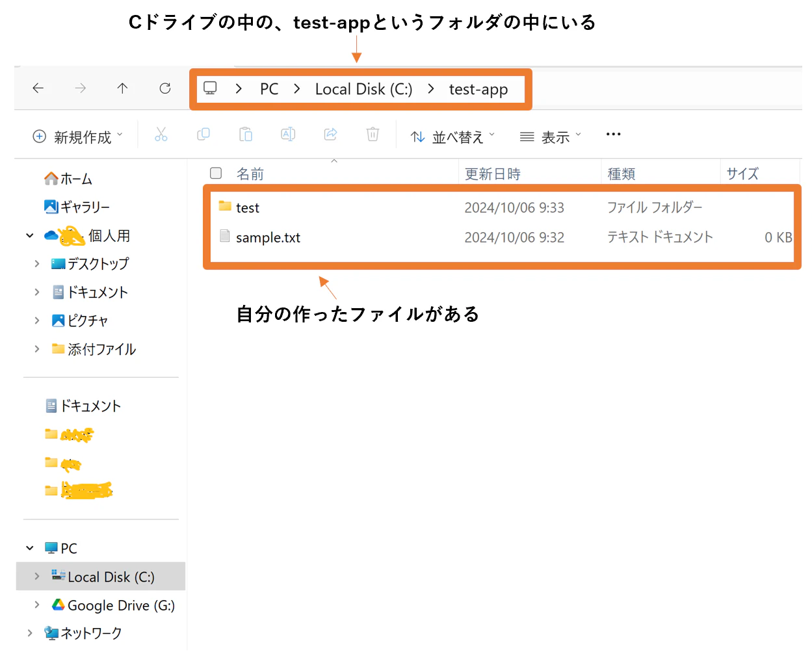Select ネットワーク in sidebar
812x654 pixels.
coord(83,633)
